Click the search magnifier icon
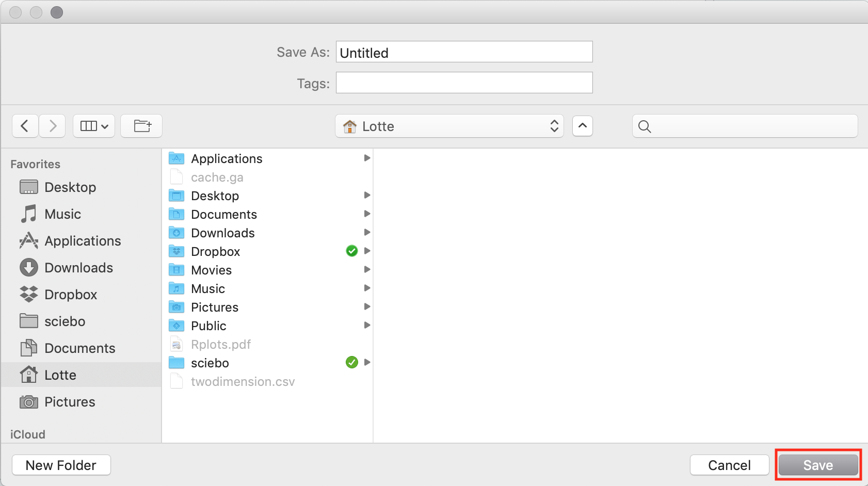 (645, 126)
